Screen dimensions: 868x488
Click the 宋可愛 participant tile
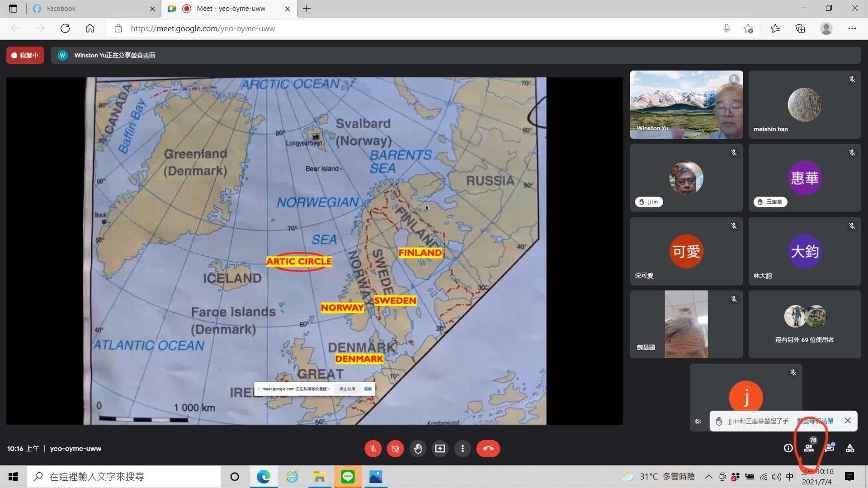(686, 251)
